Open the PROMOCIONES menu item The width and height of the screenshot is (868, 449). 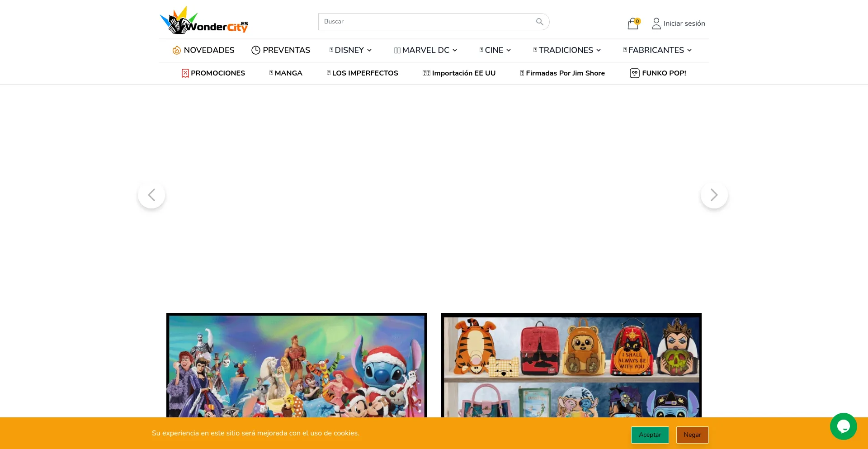click(213, 73)
